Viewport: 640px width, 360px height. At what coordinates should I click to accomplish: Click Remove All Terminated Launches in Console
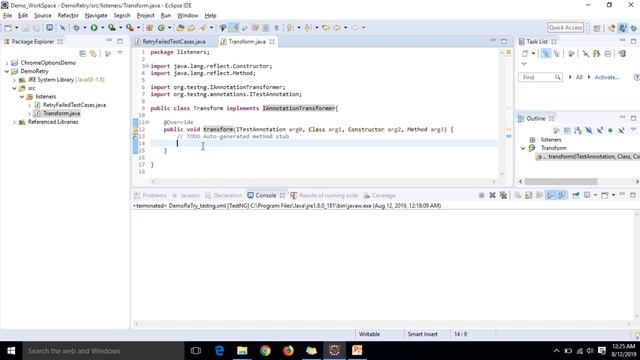pos(503,196)
